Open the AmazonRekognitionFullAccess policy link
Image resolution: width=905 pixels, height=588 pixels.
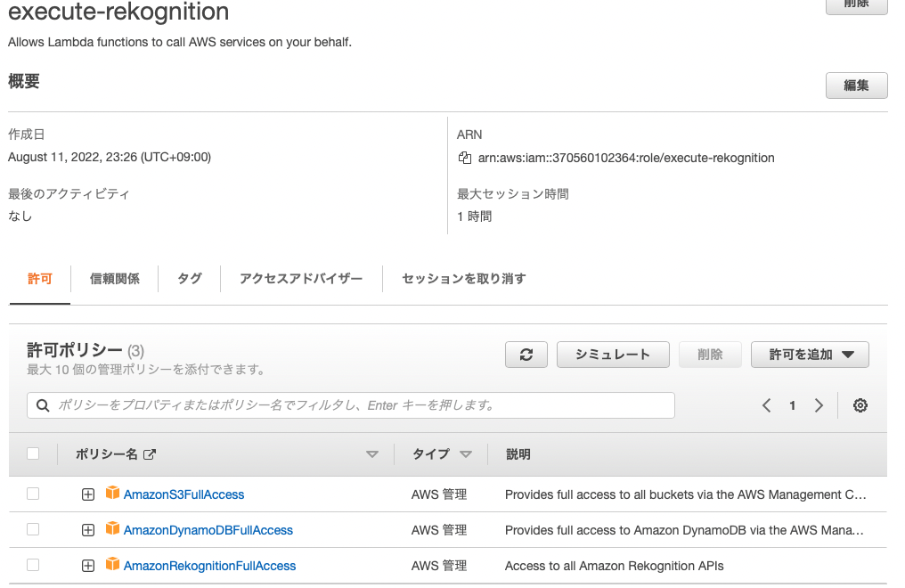click(x=209, y=566)
